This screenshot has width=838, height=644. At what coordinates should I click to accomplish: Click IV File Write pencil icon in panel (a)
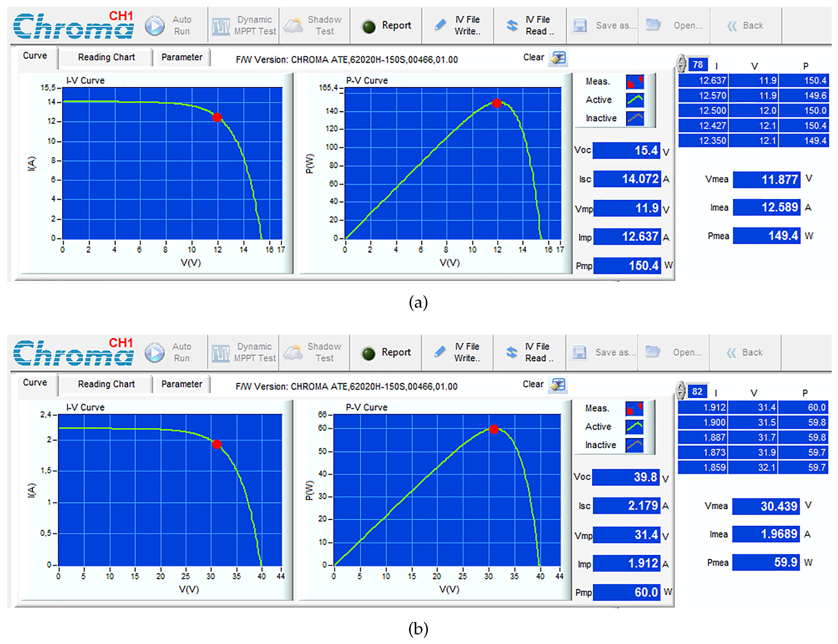[x=440, y=25]
